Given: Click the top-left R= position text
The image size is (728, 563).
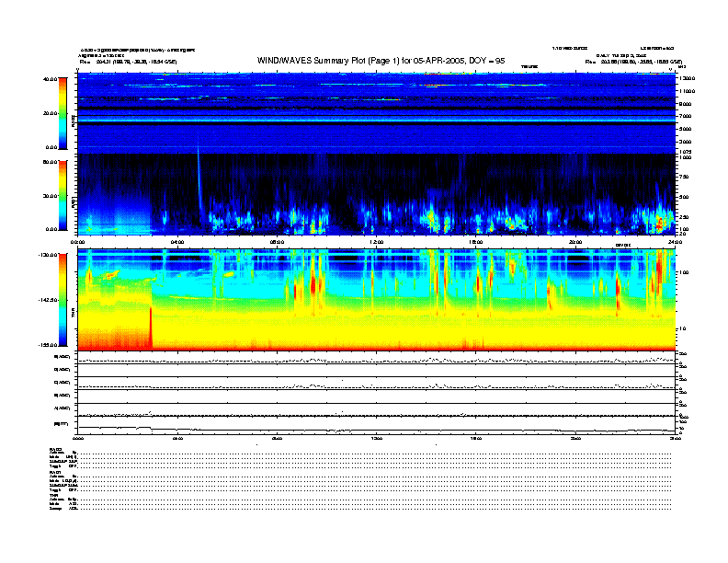Looking at the screenshot, I should (128, 62).
